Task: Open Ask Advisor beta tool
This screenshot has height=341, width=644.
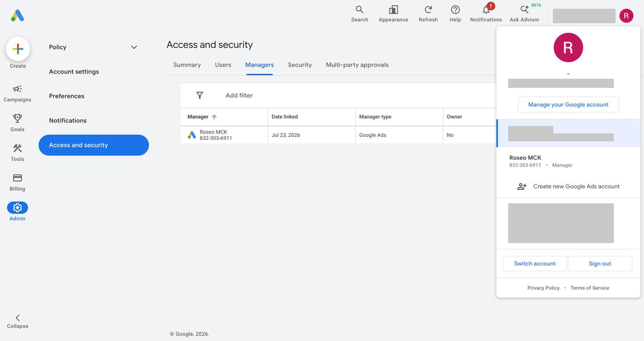Action: (x=524, y=14)
